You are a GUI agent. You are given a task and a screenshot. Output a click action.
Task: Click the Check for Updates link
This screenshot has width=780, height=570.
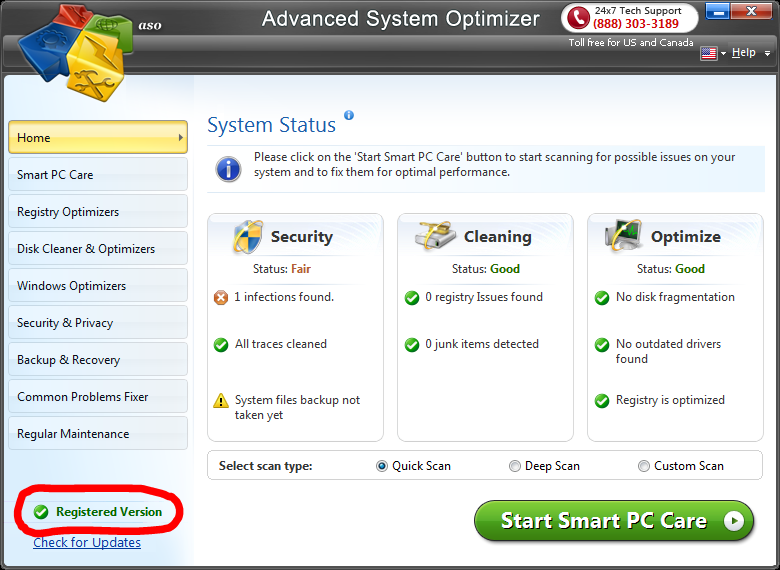pos(87,543)
